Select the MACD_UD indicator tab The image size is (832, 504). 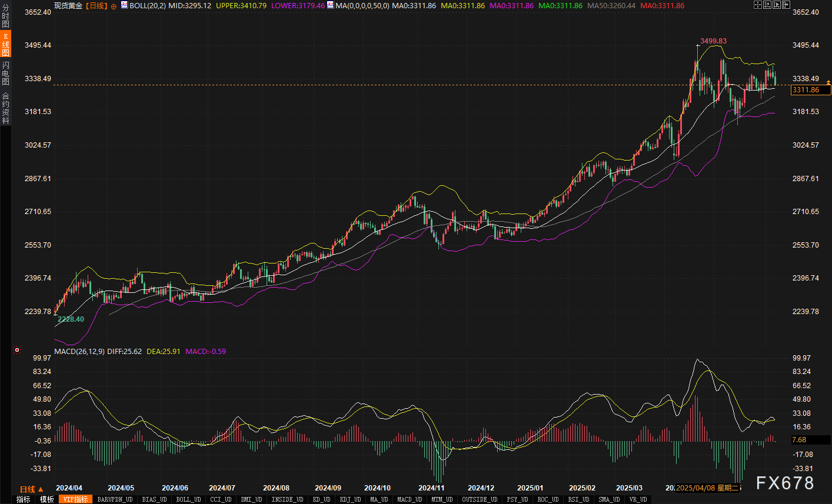410,499
